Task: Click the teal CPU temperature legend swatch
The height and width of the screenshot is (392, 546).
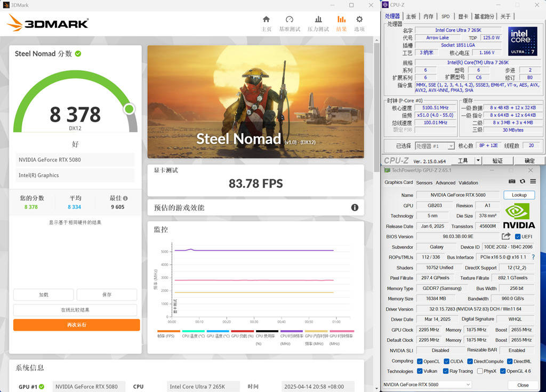Action: tap(193, 331)
